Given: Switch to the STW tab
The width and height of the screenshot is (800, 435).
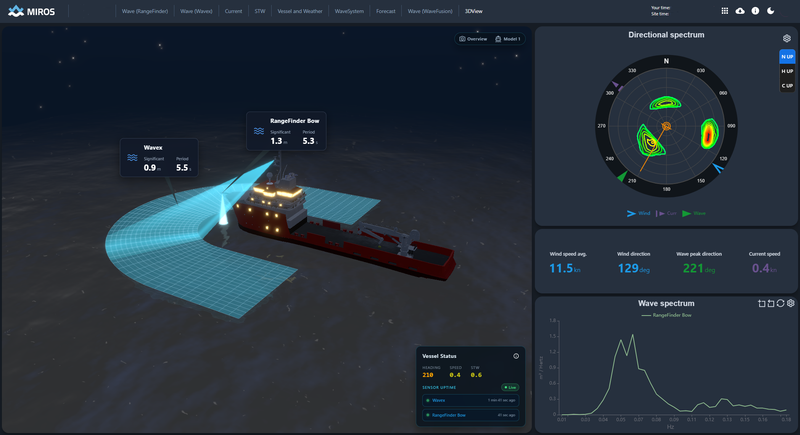Looking at the screenshot, I should tap(260, 11).
